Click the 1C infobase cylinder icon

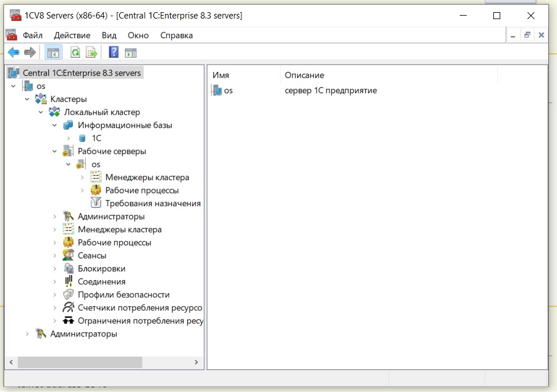(82, 138)
